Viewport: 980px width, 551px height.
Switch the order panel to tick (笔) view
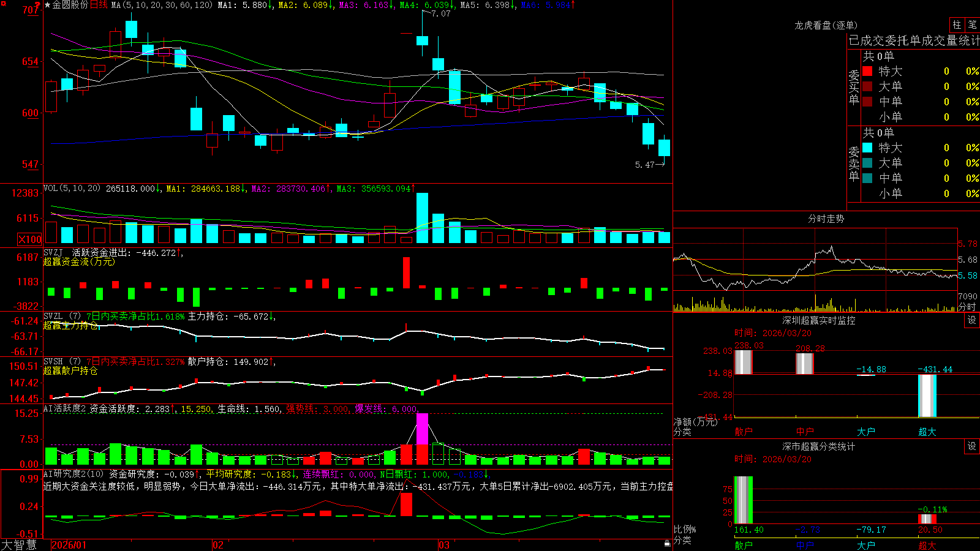[x=972, y=25]
